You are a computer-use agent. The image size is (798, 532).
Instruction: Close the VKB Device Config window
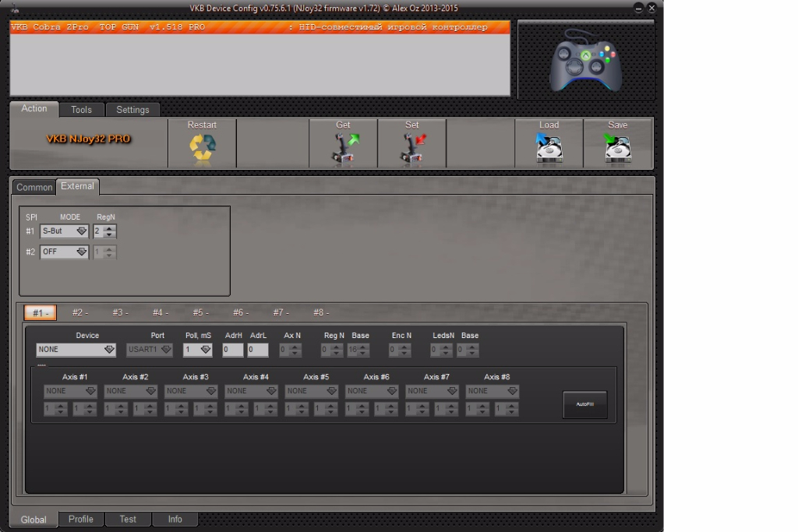(x=651, y=8)
